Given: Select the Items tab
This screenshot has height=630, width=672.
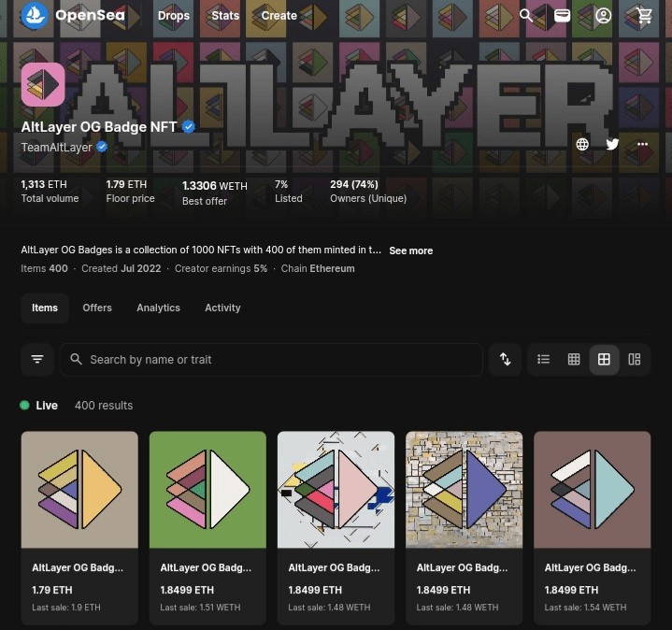Looking at the screenshot, I should pos(45,308).
